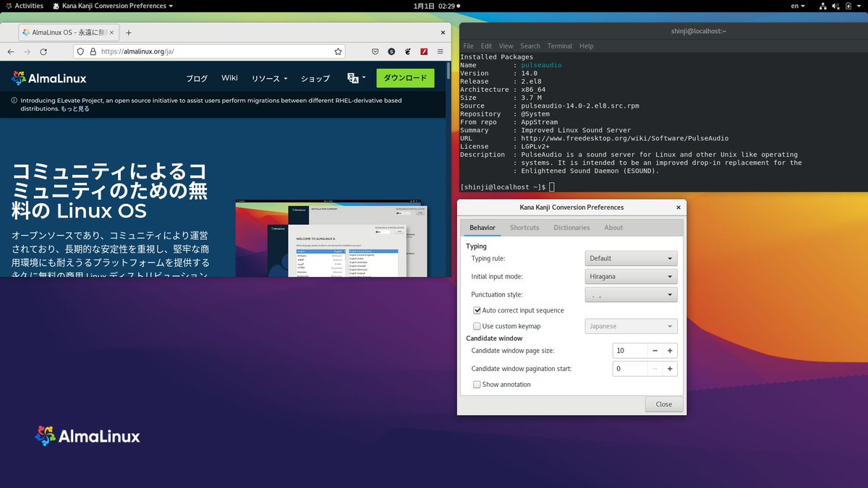Viewport: 868px width, 488px height.
Task: Click the info icon beside ELevate Project notice
Action: tap(14, 100)
